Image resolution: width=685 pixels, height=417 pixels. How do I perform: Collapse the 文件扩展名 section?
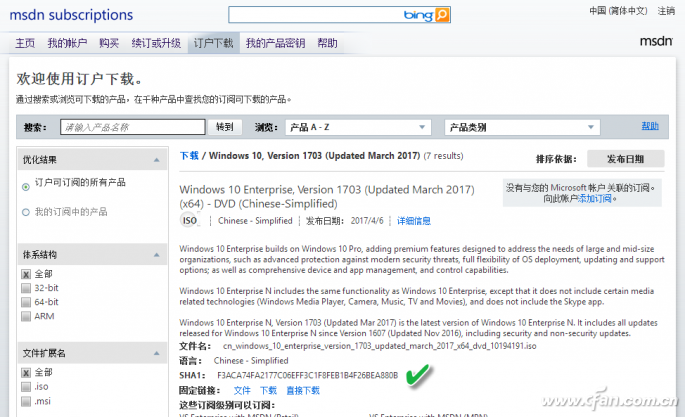click(156, 353)
